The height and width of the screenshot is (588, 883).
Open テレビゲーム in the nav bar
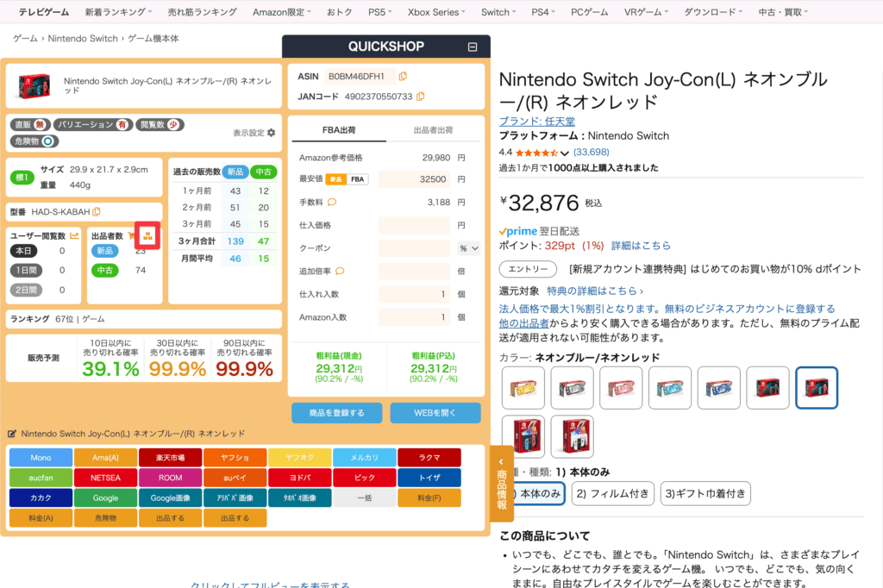pyautogui.click(x=43, y=12)
